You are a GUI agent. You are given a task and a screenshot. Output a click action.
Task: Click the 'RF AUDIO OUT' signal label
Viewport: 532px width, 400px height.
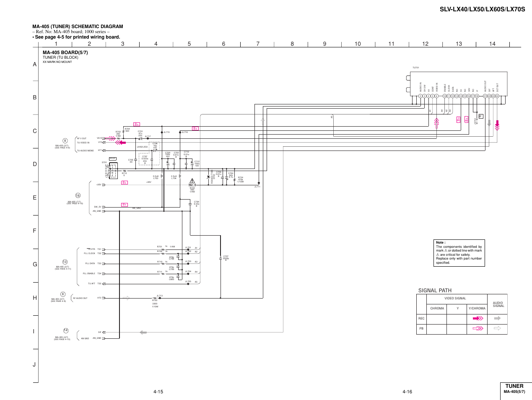coord(80,298)
